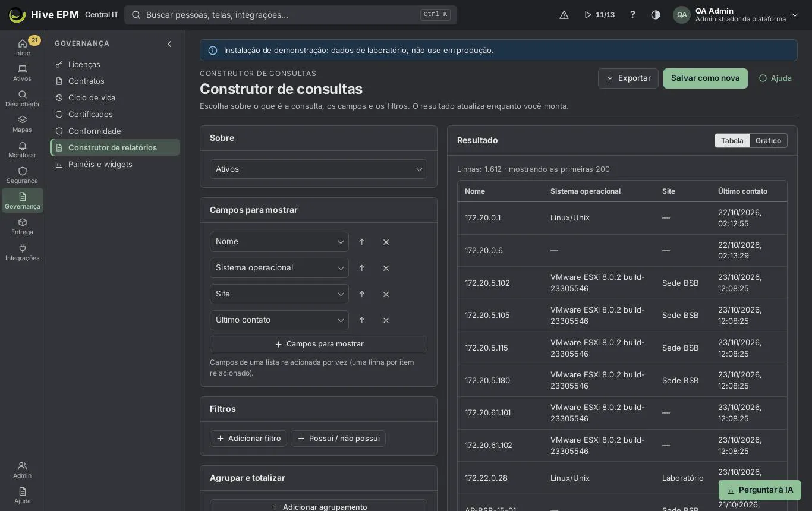The width and height of the screenshot is (812, 511).
Task: Click the alerts warning triangle icon
Action: (564, 15)
